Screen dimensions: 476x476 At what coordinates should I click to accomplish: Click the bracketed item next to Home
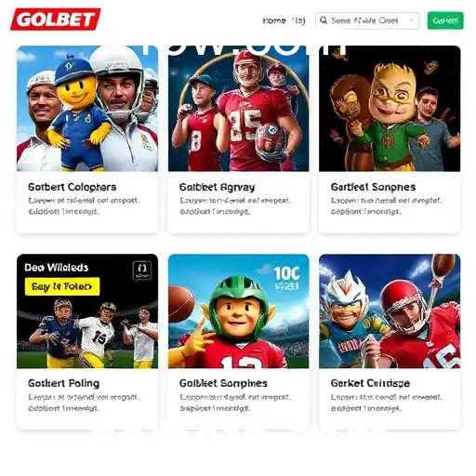tap(298, 20)
